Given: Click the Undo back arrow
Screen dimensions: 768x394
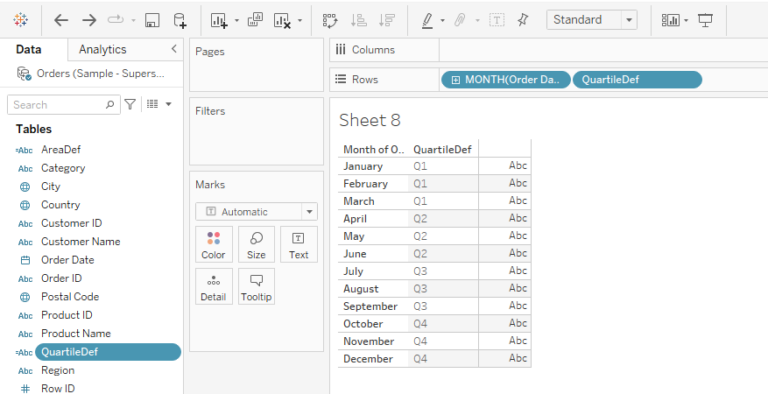Looking at the screenshot, I should [61, 20].
